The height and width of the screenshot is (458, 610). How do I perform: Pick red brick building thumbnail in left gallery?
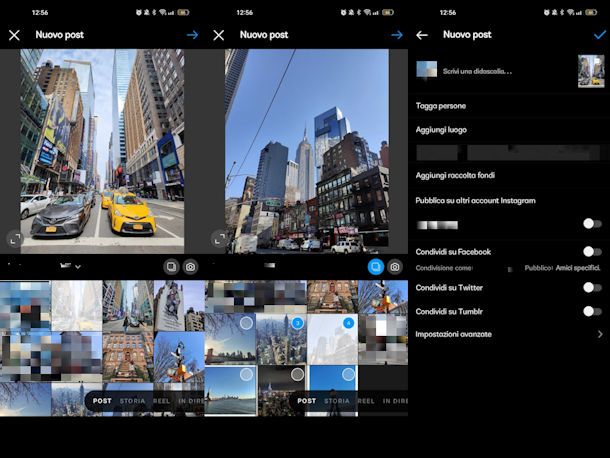(x=128, y=357)
